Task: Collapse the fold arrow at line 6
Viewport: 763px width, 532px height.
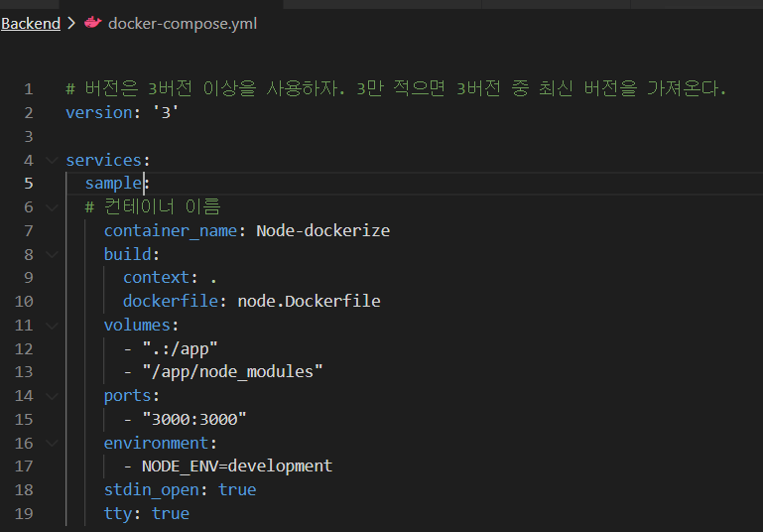Action: pyautogui.click(x=52, y=207)
